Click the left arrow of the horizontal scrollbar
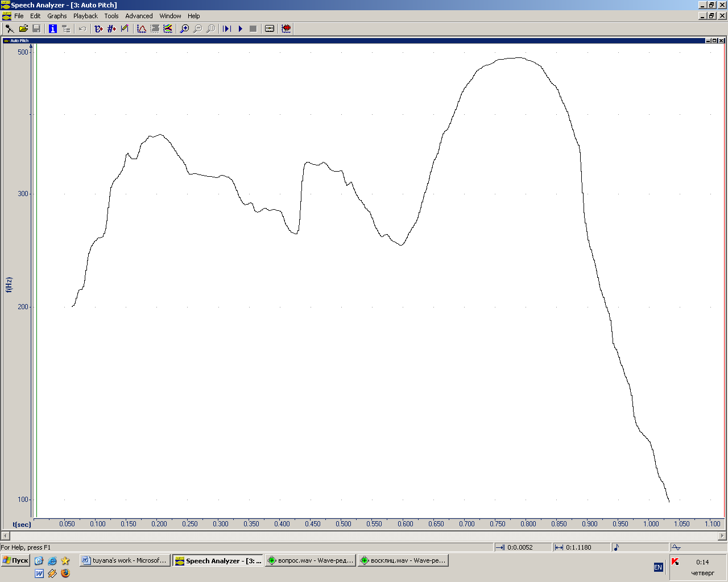728x582 pixels. (x=5, y=535)
